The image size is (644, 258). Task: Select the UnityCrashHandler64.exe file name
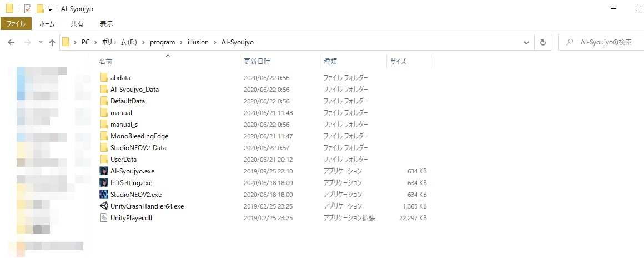pos(147,206)
